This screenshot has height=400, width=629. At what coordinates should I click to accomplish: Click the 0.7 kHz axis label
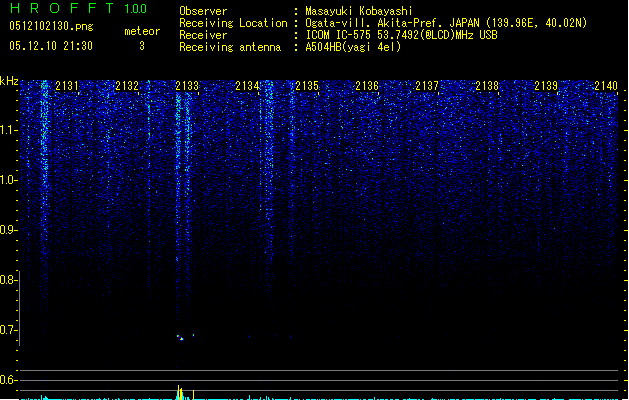8,330
